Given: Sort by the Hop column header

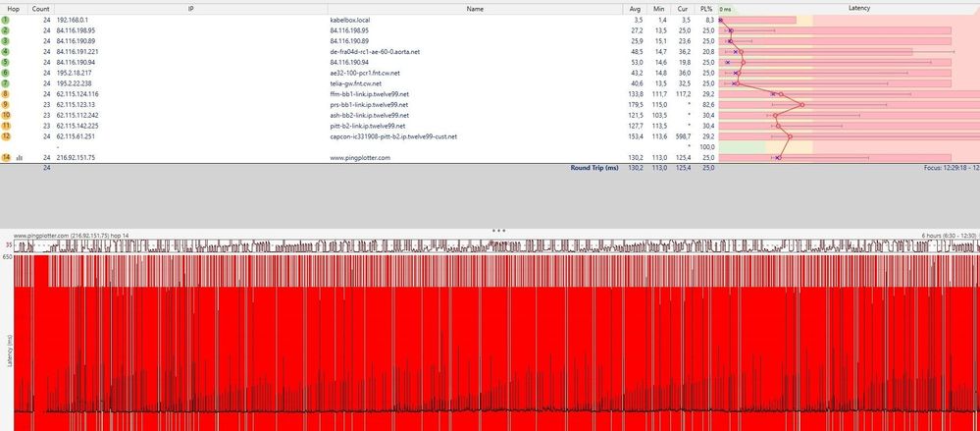Looking at the screenshot, I should click(x=13, y=9).
